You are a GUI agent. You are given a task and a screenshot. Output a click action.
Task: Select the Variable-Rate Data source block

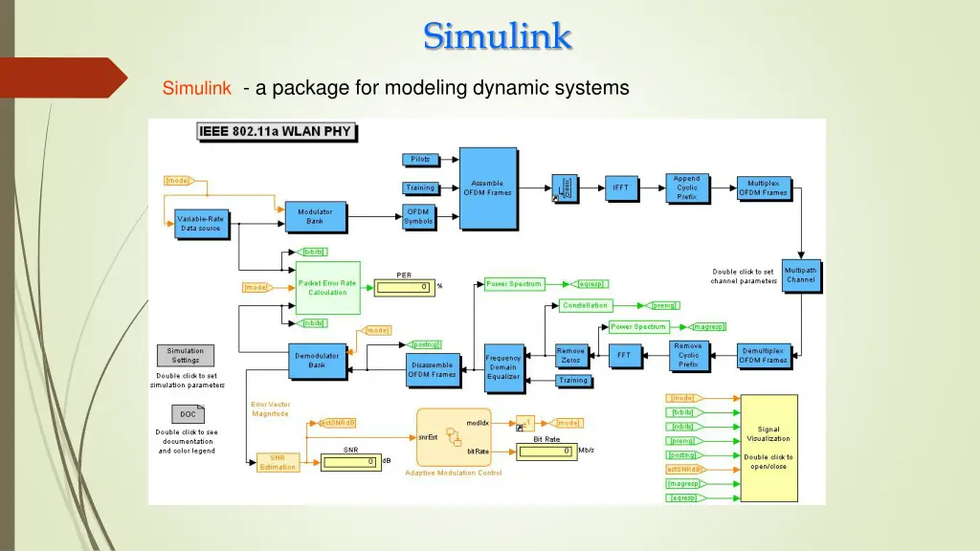coord(200,224)
